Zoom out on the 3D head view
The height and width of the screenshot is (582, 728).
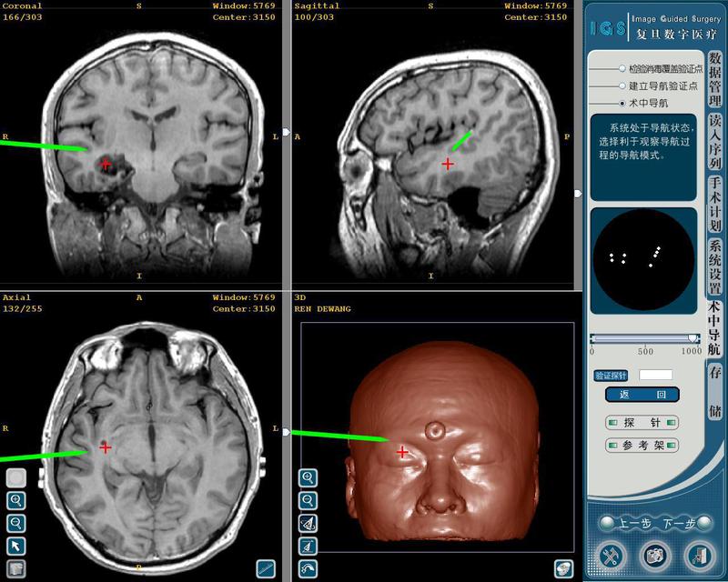308,500
